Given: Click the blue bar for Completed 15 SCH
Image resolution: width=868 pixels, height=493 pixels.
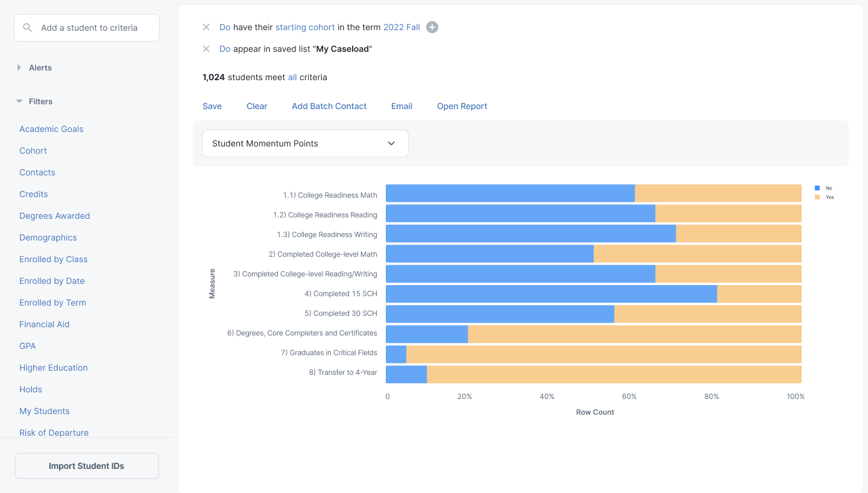Looking at the screenshot, I should tap(551, 294).
